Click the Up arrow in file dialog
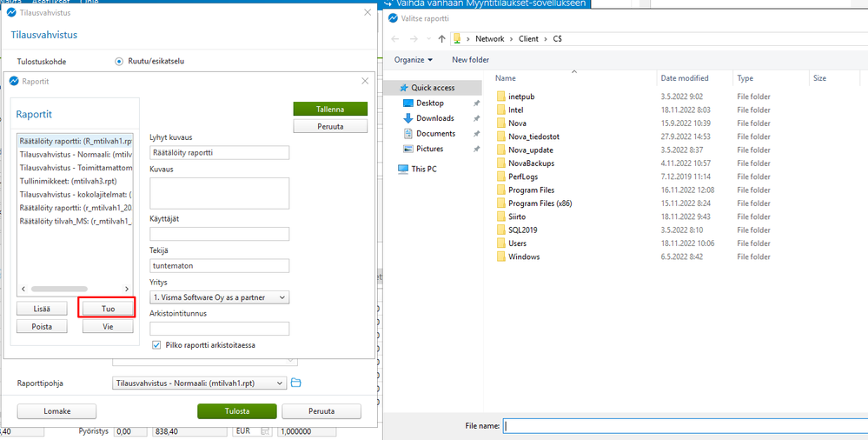The image size is (868, 440). point(441,39)
